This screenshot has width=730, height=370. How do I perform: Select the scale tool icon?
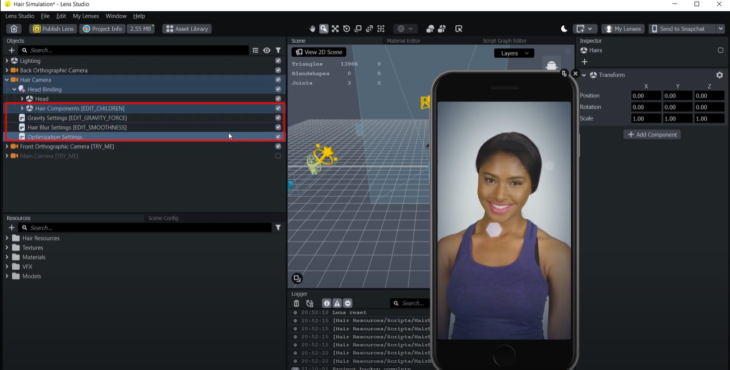[358, 29]
